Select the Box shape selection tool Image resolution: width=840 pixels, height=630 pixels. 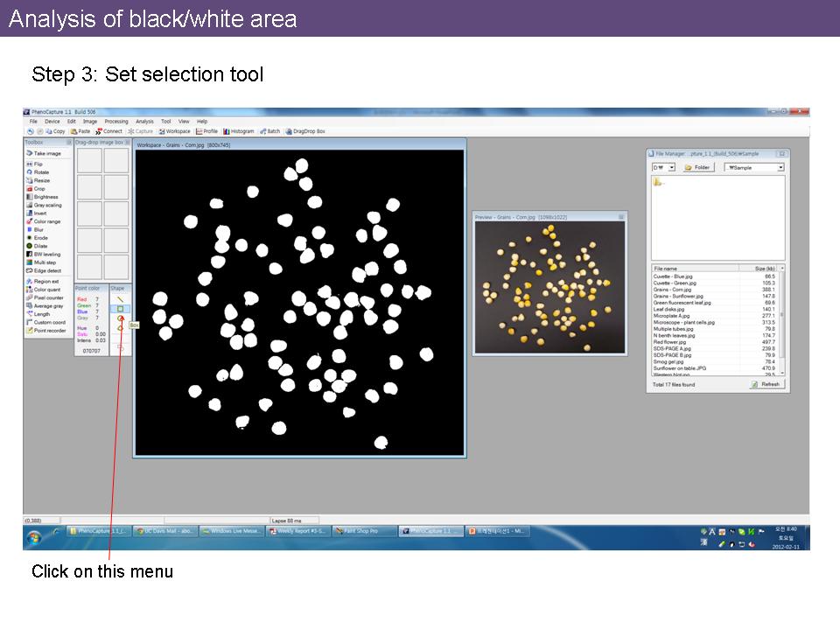click(x=120, y=309)
